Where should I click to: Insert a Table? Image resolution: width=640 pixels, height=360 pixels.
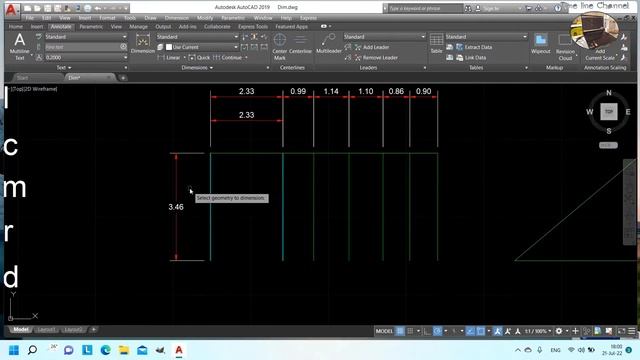pyautogui.click(x=436, y=44)
